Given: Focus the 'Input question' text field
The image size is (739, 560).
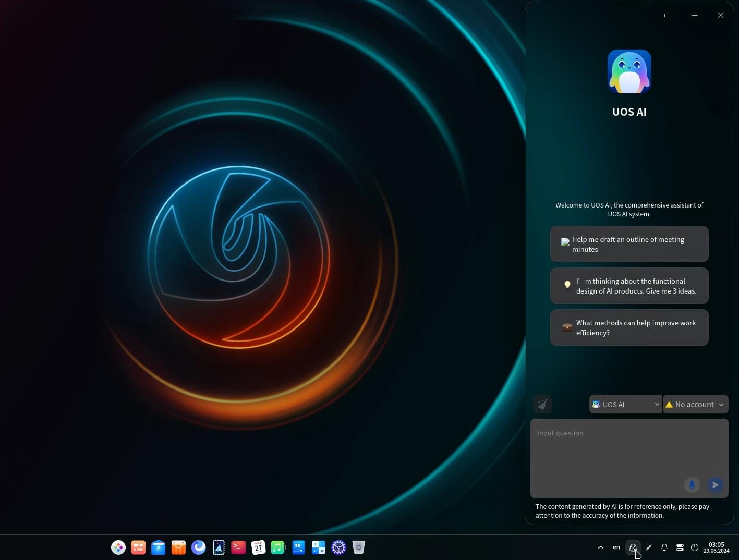Looking at the screenshot, I should [629, 458].
